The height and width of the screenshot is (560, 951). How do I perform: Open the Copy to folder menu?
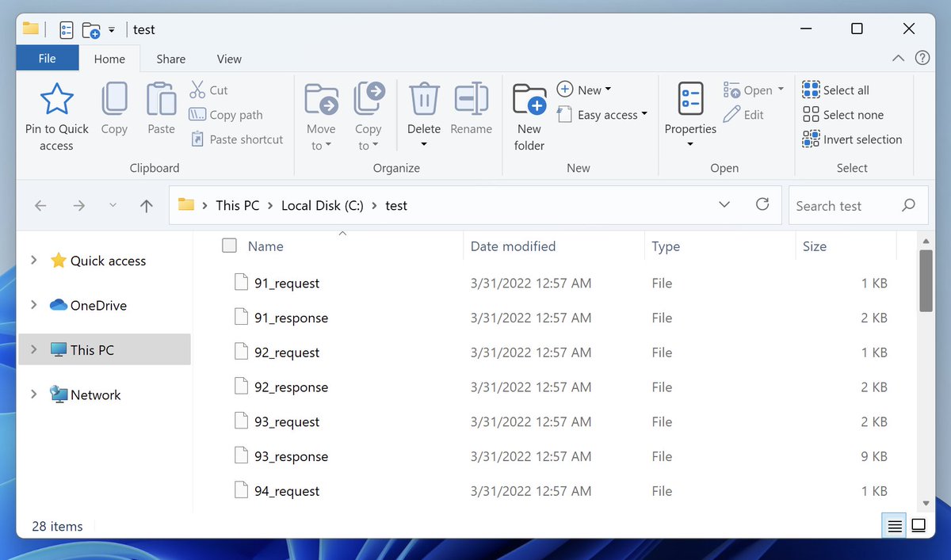click(x=368, y=116)
